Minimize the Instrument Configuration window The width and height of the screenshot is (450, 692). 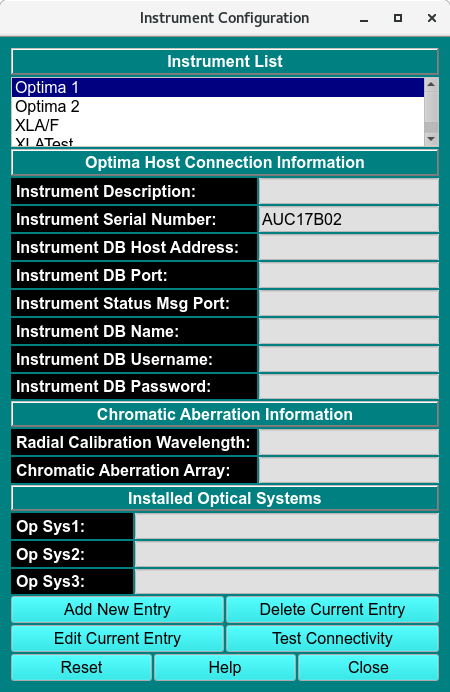pyautogui.click(x=364, y=19)
